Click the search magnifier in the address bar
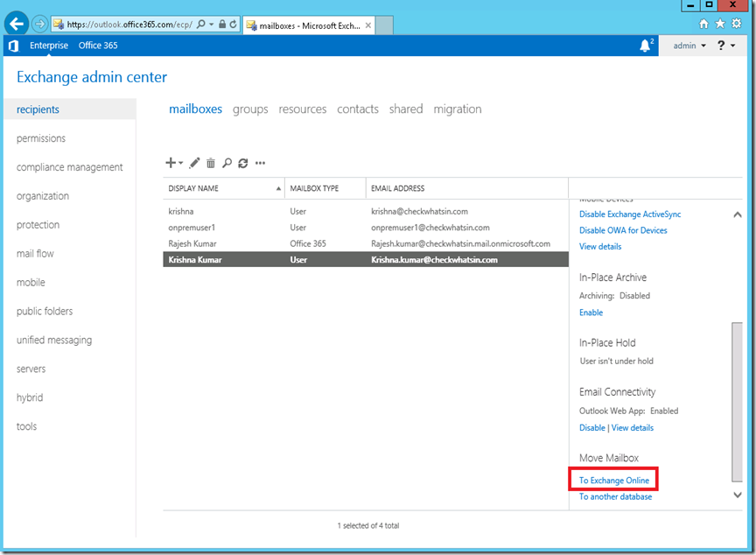 click(x=201, y=25)
